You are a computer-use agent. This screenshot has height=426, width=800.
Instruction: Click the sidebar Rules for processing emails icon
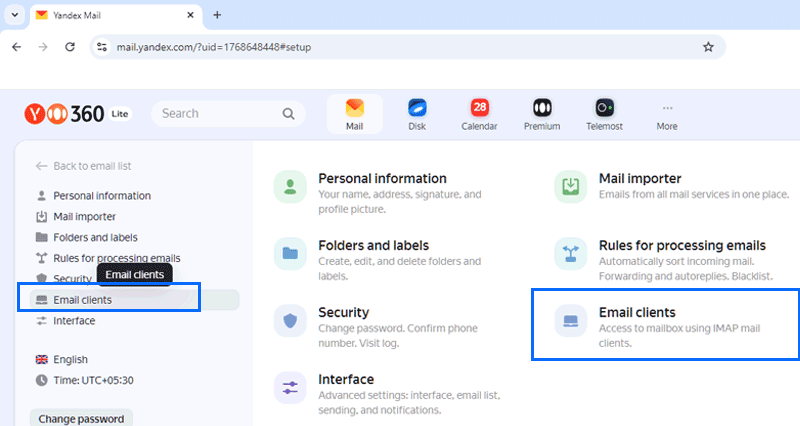tap(41, 258)
